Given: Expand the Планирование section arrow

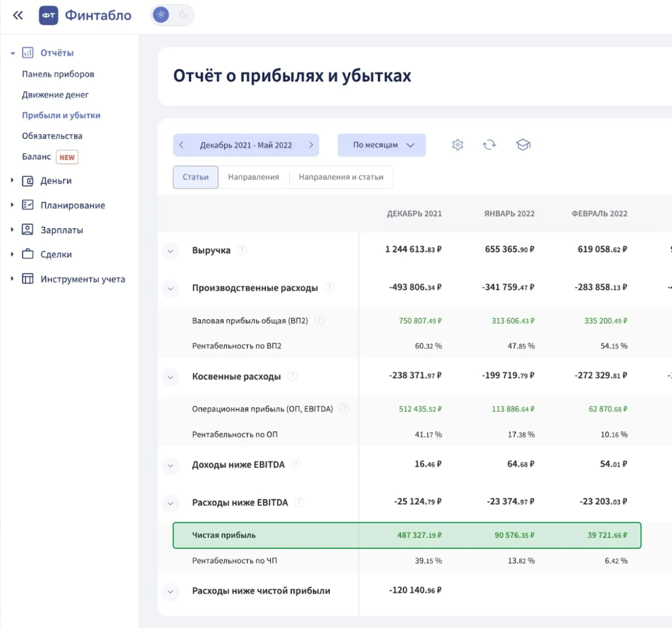Looking at the screenshot, I should click(x=12, y=205).
